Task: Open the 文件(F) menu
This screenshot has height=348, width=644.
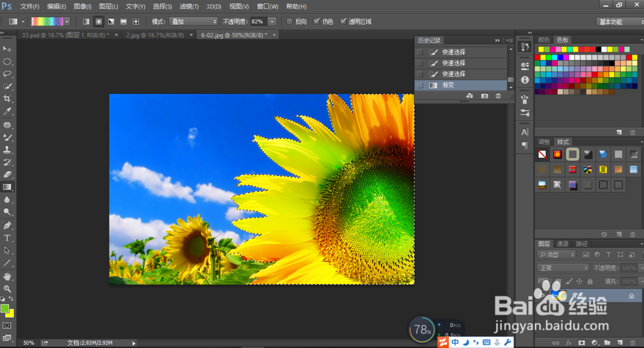Action: [30, 6]
